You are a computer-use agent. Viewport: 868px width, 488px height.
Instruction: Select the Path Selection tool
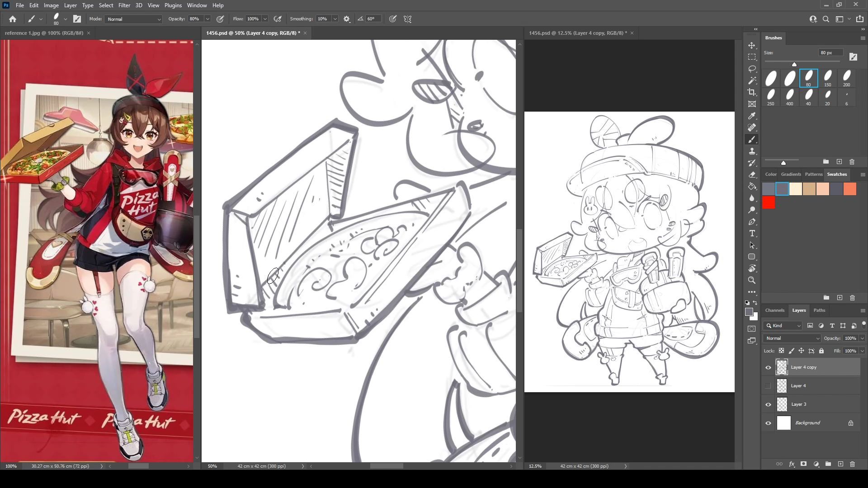(752, 245)
